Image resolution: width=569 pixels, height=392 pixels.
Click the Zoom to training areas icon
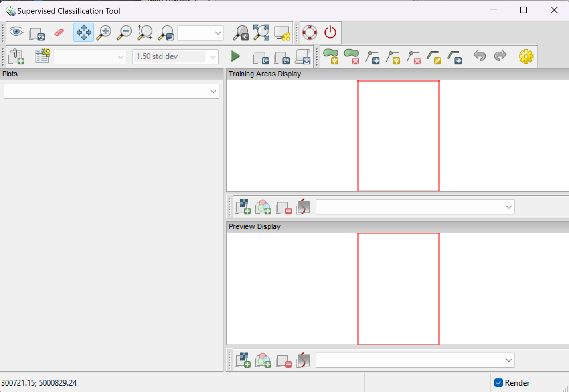pyautogui.click(x=261, y=33)
